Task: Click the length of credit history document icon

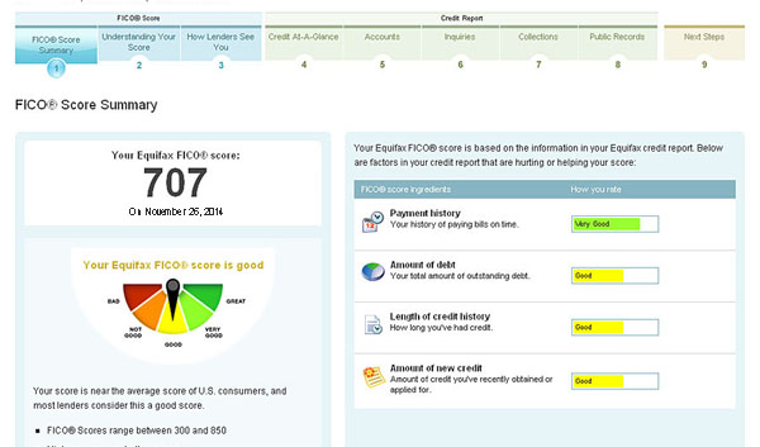Action: [373, 324]
